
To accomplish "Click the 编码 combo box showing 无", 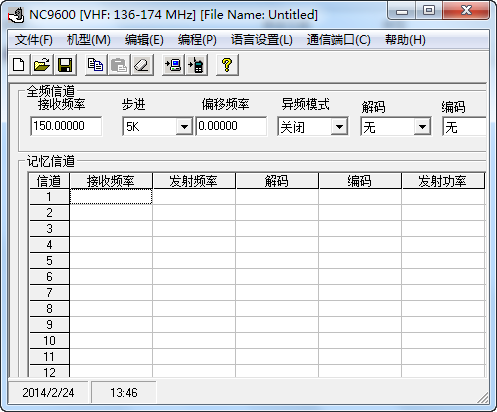I will 464,126.
